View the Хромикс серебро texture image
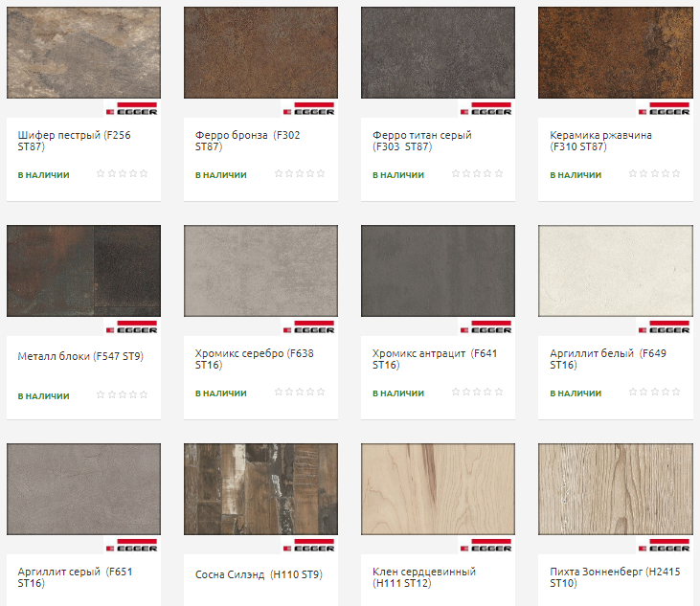Image resolution: width=700 pixels, height=606 pixels. tap(260, 271)
